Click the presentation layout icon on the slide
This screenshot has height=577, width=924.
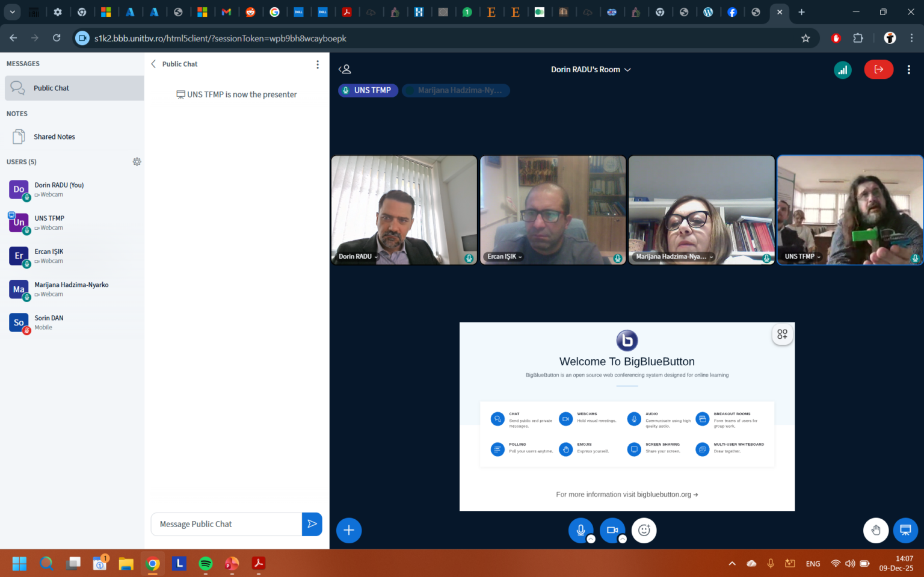(782, 335)
